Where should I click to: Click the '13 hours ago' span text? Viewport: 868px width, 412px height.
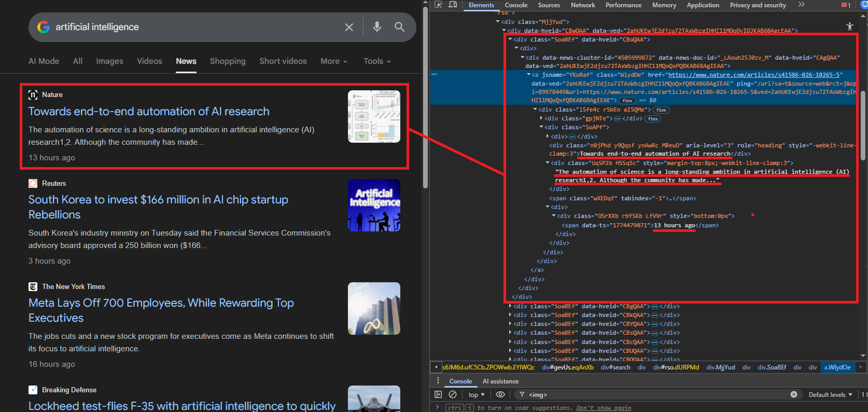pyautogui.click(x=674, y=225)
